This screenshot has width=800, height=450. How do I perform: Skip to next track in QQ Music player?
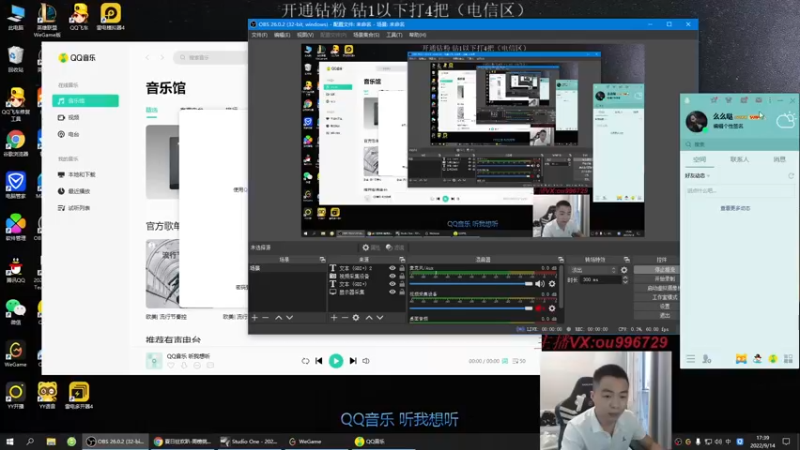[x=353, y=361]
